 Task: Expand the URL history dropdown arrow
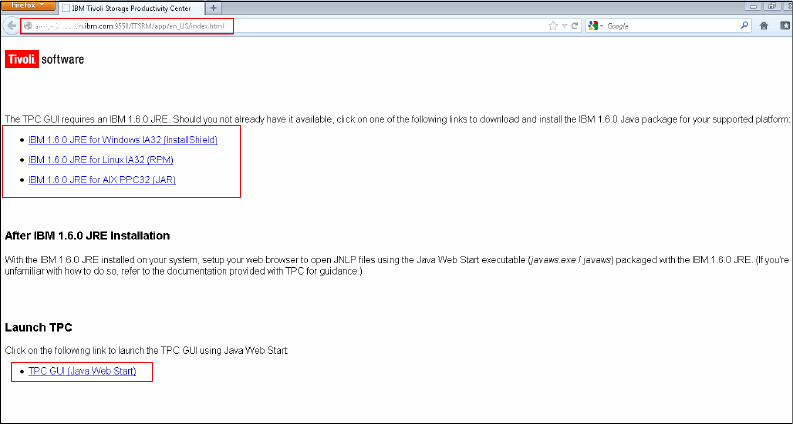(564, 25)
